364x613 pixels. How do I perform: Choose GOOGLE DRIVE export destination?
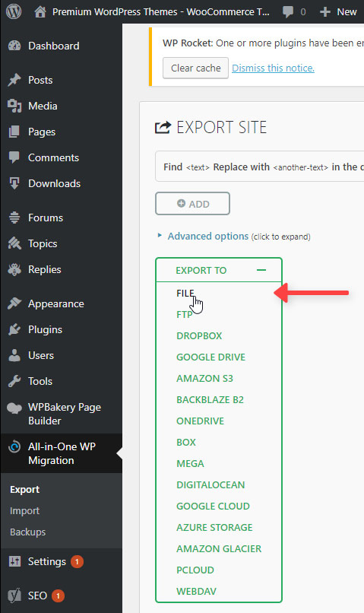pos(211,357)
